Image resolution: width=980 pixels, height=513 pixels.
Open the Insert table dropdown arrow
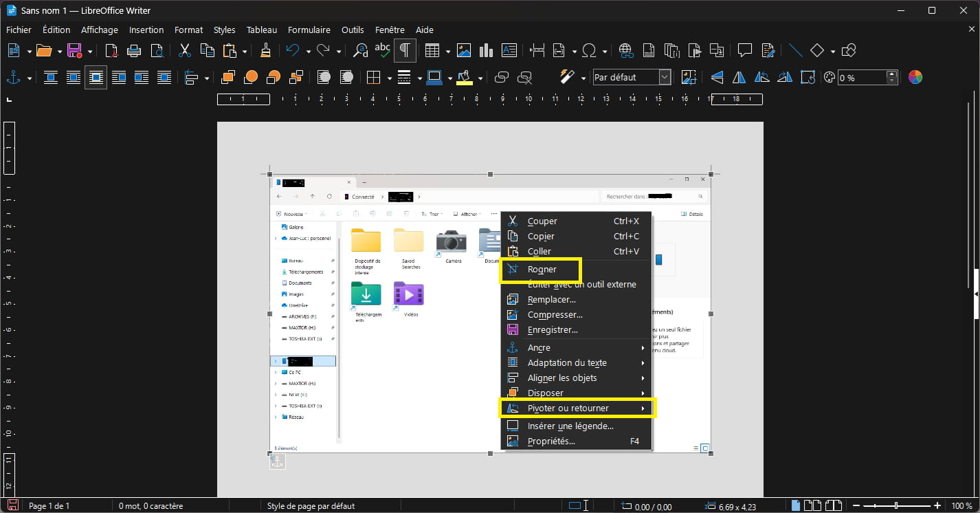pyautogui.click(x=448, y=51)
